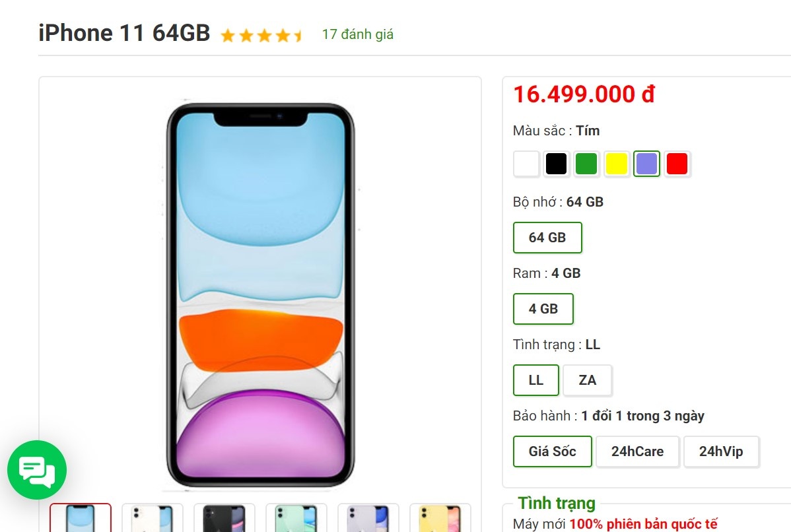
Task: Switch to the ZA condition option
Action: click(587, 380)
